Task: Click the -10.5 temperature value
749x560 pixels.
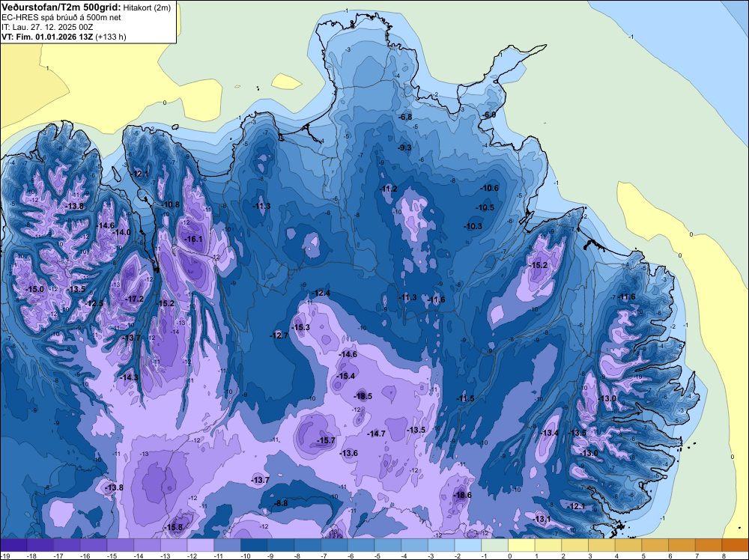Action: [x=485, y=207]
